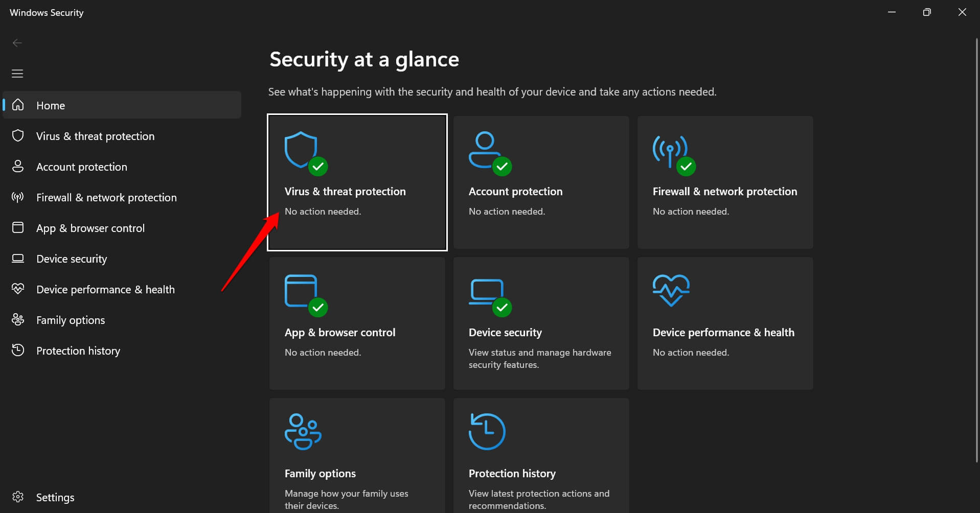Click the Account protection card title
Image resolution: width=980 pixels, height=513 pixels.
coord(515,192)
